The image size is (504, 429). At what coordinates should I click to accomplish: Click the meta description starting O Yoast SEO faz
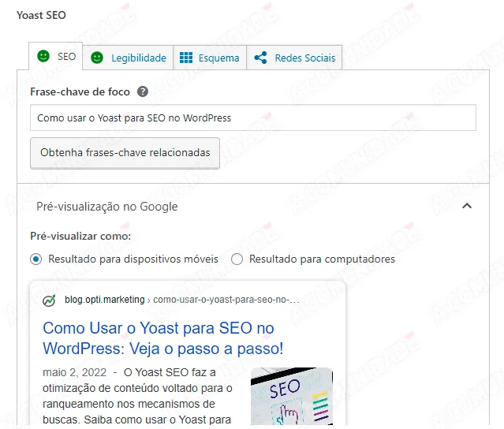point(137,396)
